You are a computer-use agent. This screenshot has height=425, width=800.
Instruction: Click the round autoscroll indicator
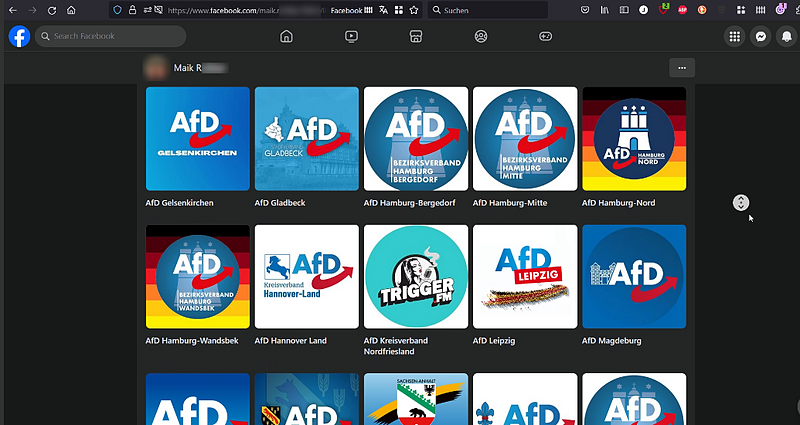click(741, 203)
